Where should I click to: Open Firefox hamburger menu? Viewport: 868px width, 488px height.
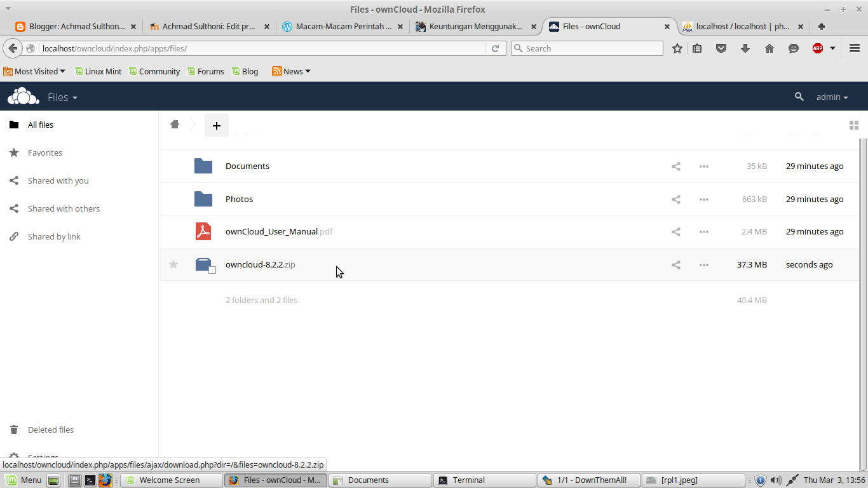click(x=855, y=48)
